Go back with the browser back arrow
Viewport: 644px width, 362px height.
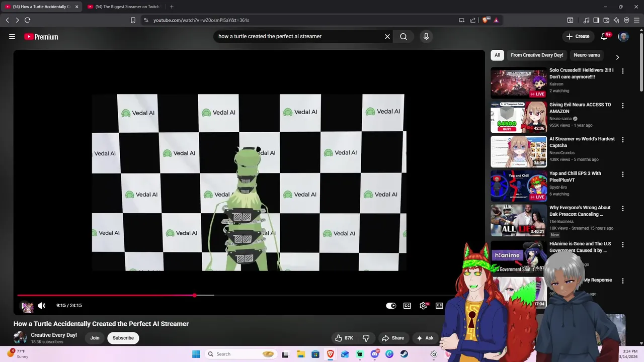tap(7, 20)
